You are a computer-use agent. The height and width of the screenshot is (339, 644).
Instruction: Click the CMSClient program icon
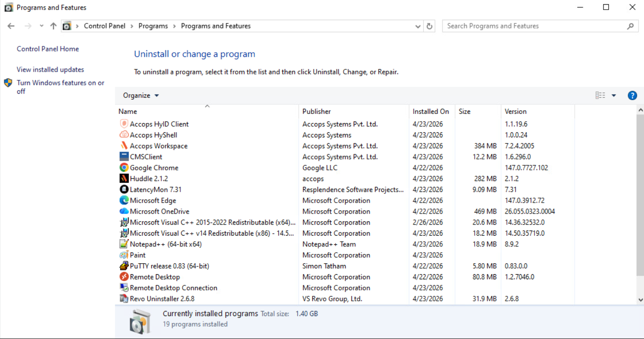coord(124,157)
